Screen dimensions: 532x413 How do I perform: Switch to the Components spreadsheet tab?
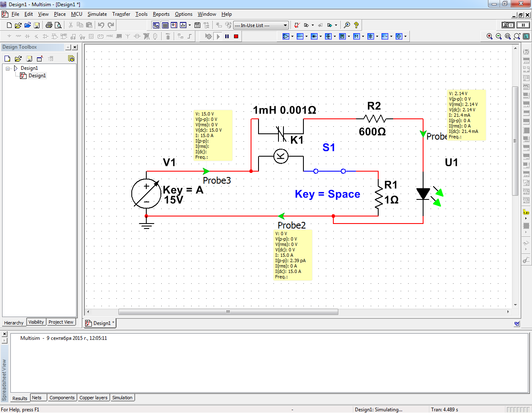62,398
